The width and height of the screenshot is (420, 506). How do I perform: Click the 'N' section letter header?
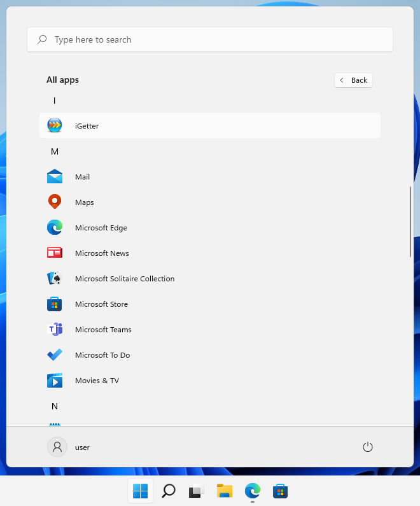tap(55, 406)
